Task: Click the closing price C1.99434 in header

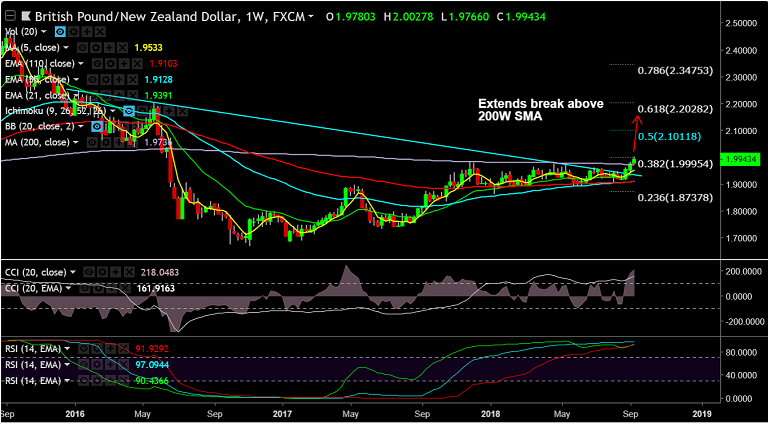Action: 520,17
